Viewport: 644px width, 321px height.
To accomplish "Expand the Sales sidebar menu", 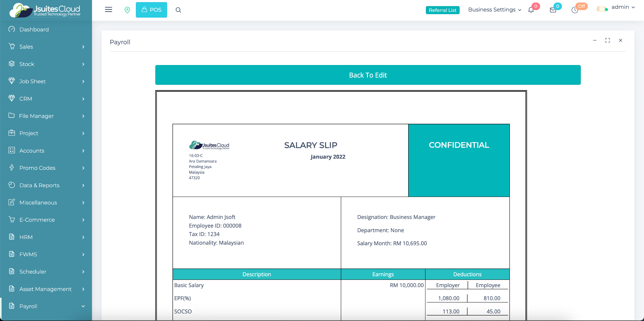I will pyautogui.click(x=46, y=47).
